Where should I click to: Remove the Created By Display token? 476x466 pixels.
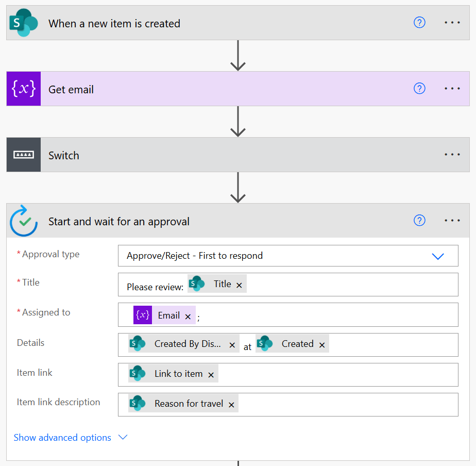pos(232,345)
